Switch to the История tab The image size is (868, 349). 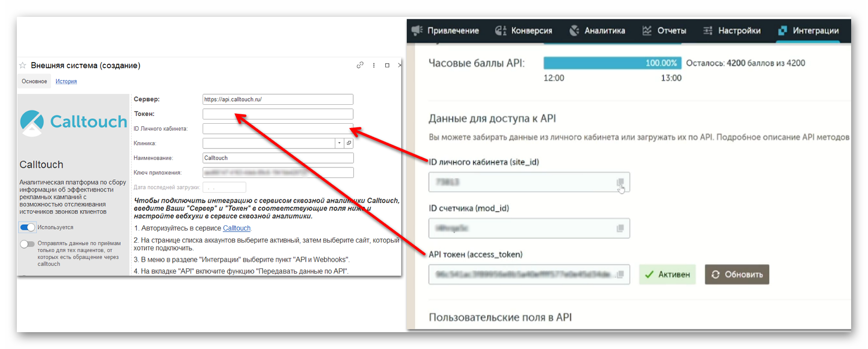66,82
